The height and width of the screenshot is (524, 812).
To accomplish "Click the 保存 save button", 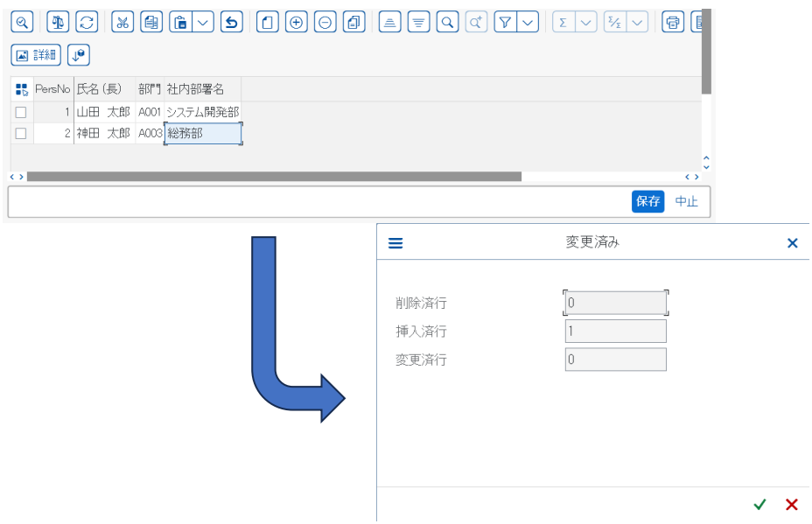I will pos(647,201).
